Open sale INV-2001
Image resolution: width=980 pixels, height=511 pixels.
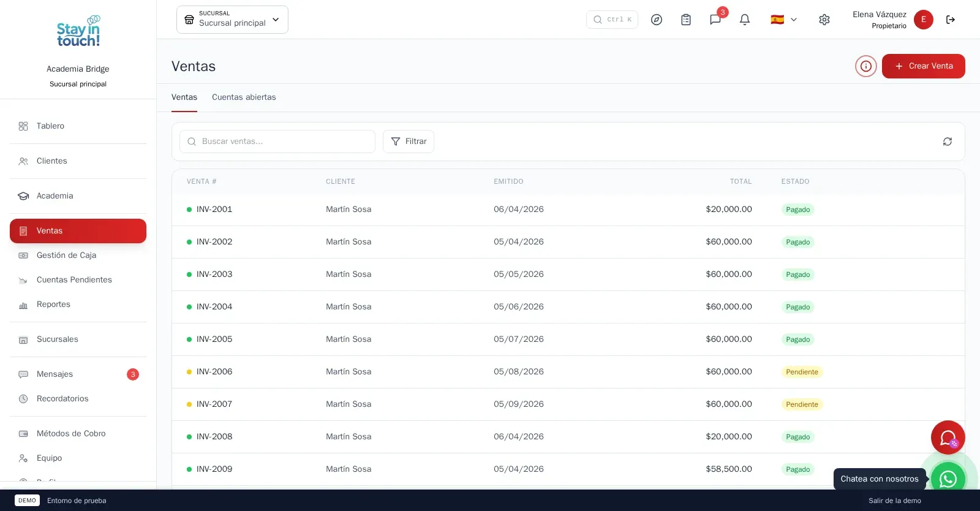214,210
